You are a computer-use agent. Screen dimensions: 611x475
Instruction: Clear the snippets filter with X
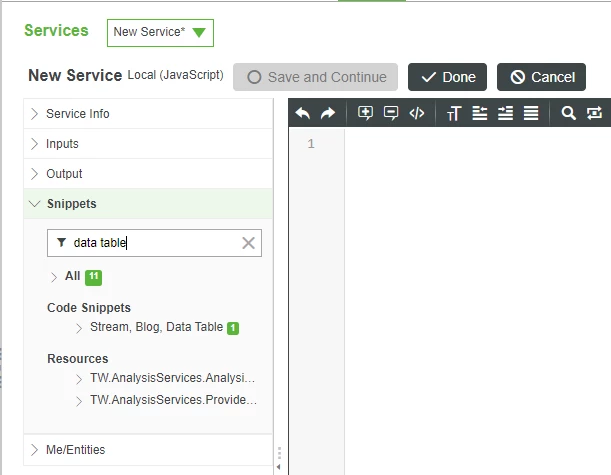249,243
